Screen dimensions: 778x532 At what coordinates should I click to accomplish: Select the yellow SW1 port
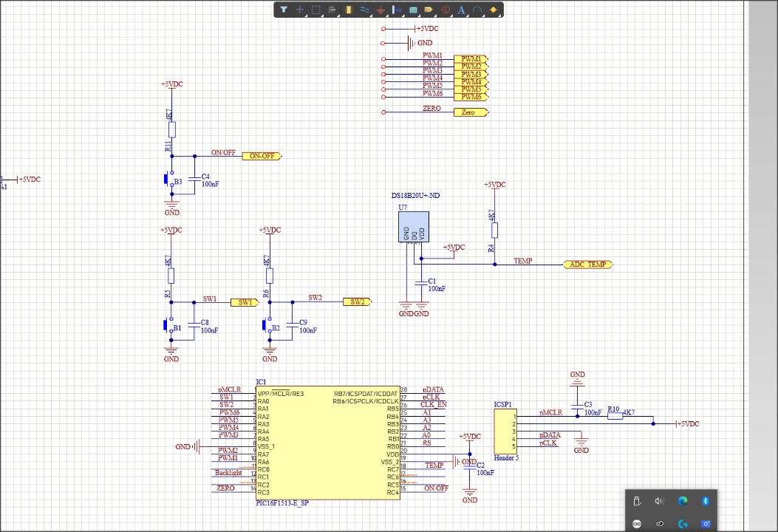[245, 302]
